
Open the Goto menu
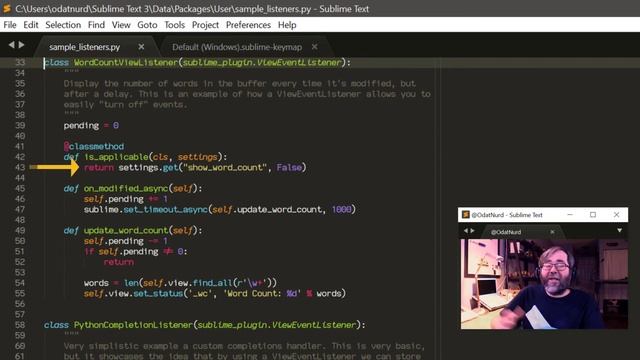[x=147, y=25]
